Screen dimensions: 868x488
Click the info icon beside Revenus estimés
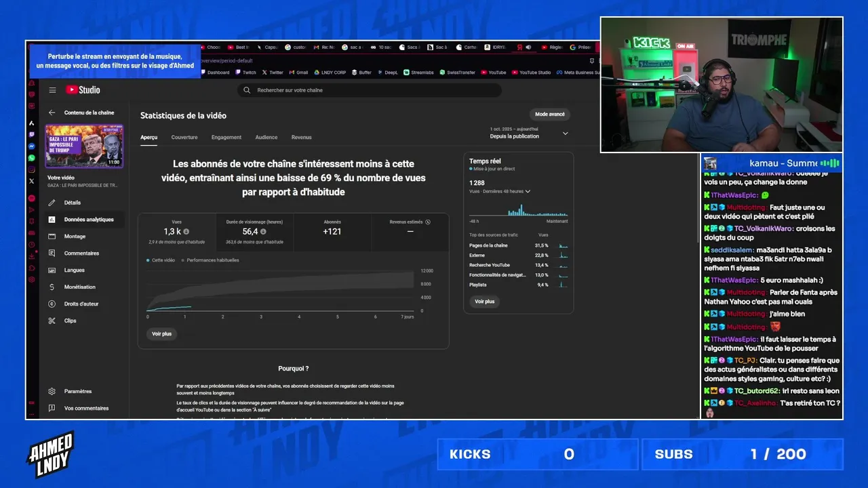tap(428, 222)
